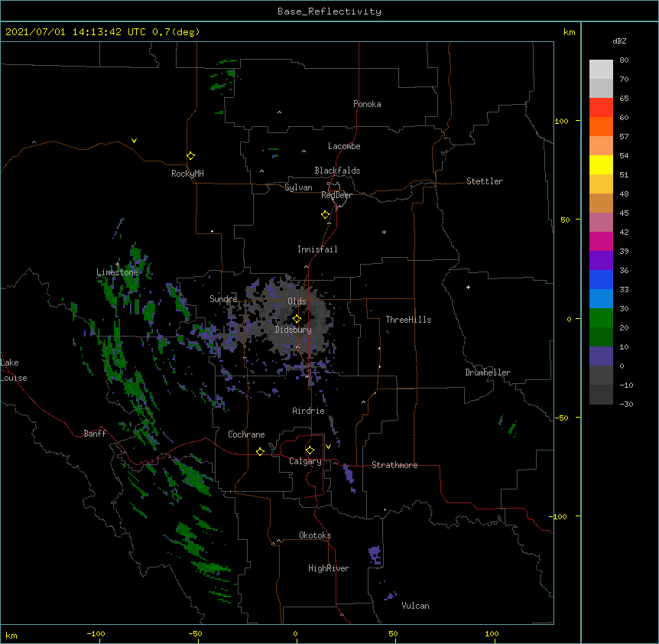Select the magenta swatch in the dBZ legend

(601, 242)
